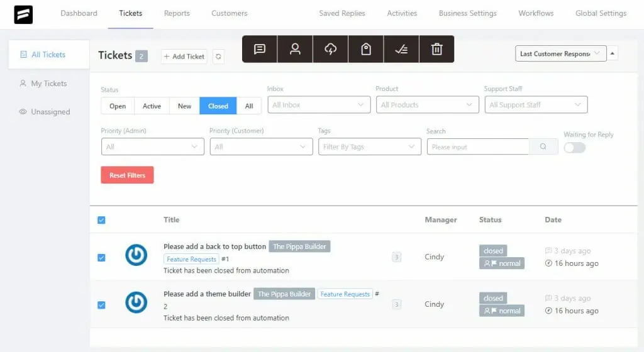Click tickets count badge beside Tickets heading

pos(142,56)
